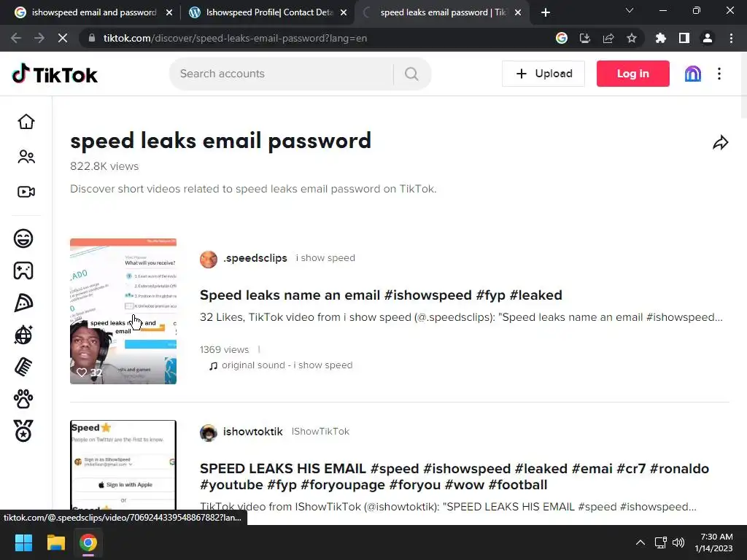Select the Food pizza slice category icon
Screen dimensions: 747x560
click(x=23, y=303)
